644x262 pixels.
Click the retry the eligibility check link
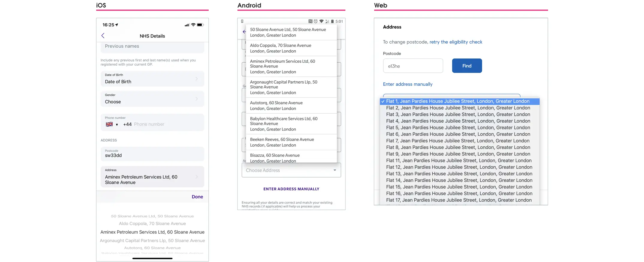pyautogui.click(x=456, y=42)
